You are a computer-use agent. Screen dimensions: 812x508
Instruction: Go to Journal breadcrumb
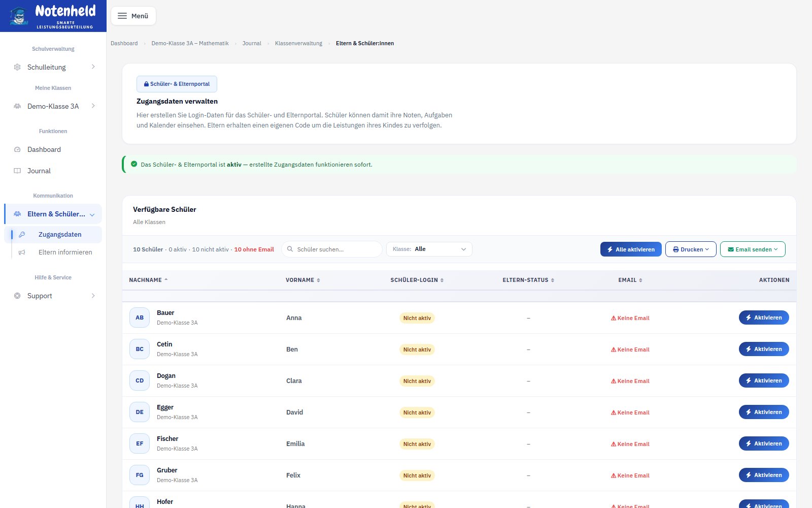[x=252, y=43]
